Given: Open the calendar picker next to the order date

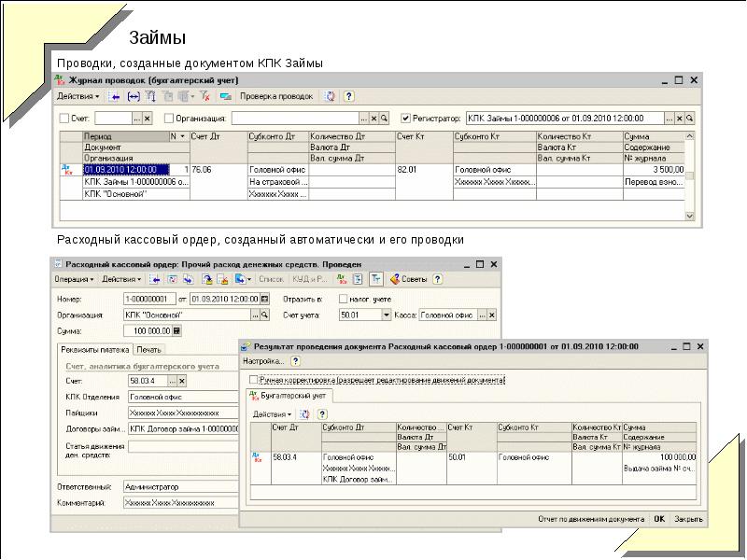Looking at the screenshot, I should pos(265,299).
